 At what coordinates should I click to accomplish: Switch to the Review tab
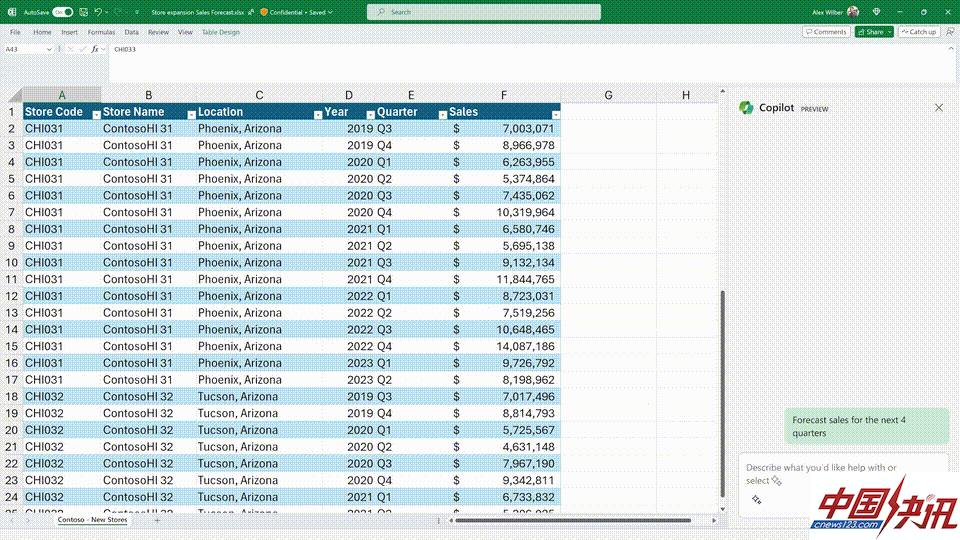pyautogui.click(x=158, y=32)
